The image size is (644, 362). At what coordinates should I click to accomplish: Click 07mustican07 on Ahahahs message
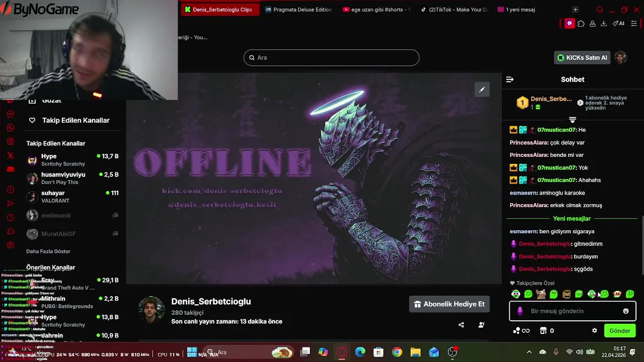(x=556, y=180)
